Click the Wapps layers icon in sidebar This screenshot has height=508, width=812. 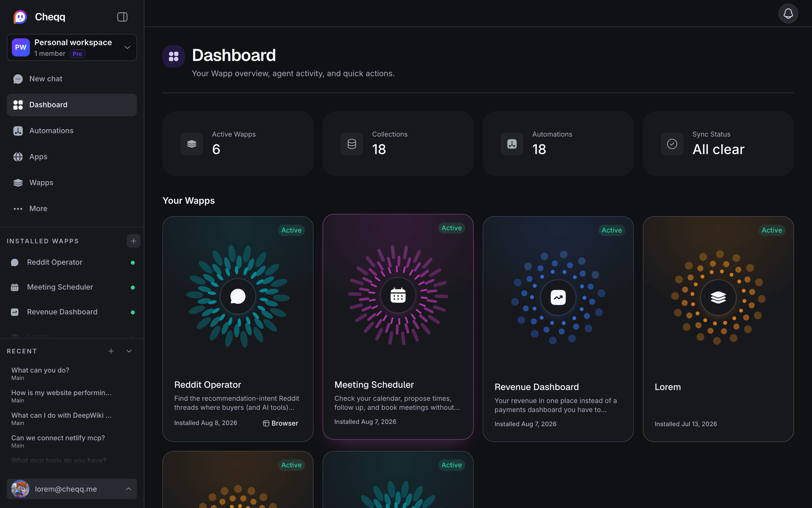pyautogui.click(x=18, y=183)
